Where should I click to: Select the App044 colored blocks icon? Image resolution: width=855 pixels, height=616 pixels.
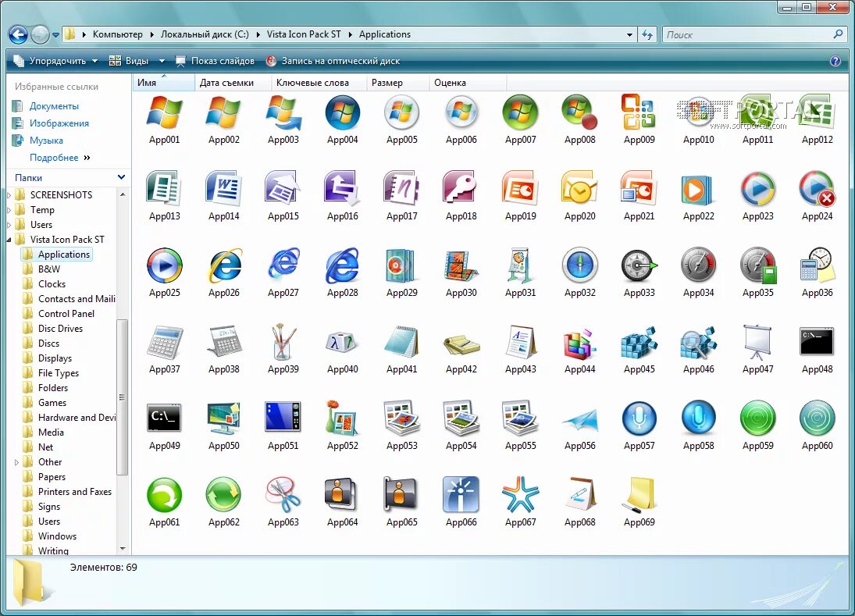click(579, 344)
